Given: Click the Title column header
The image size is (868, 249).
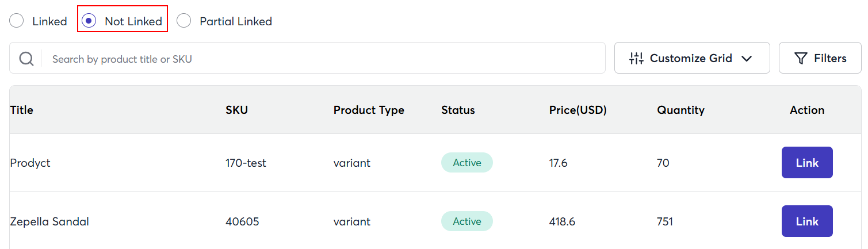Looking at the screenshot, I should (22, 110).
